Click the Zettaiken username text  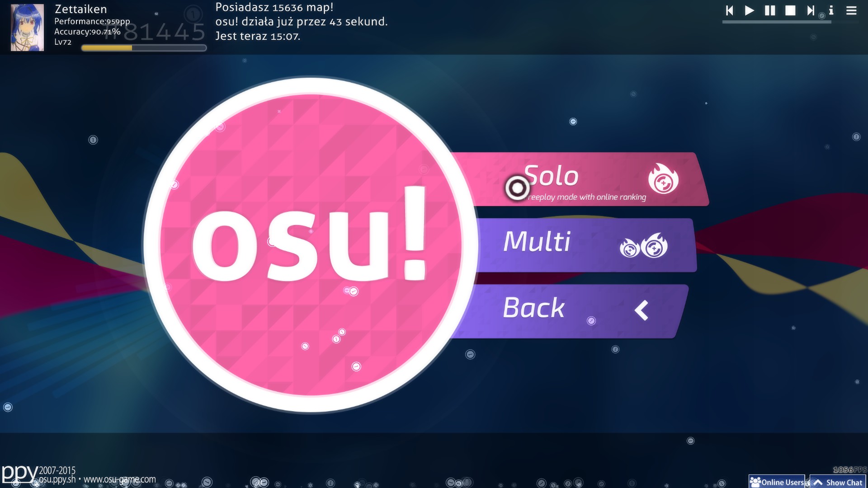81,9
